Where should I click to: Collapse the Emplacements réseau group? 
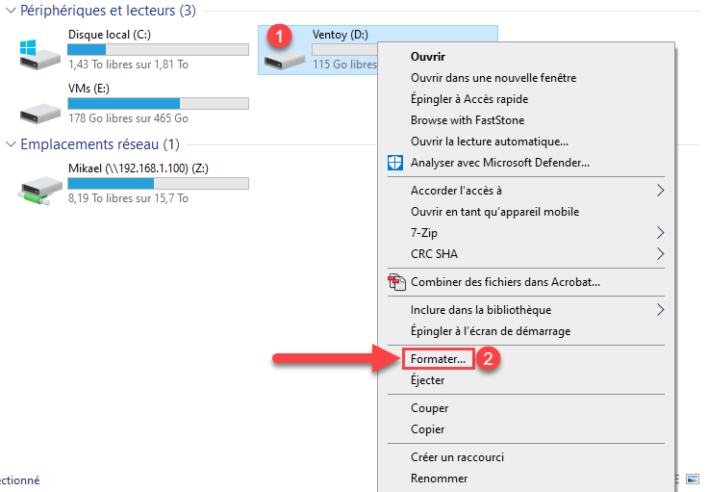pyautogui.click(x=11, y=145)
